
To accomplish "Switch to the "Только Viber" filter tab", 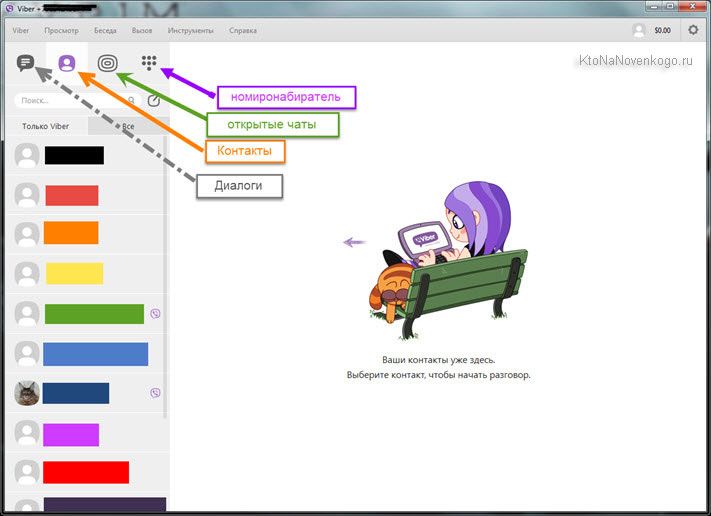I will click(x=45, y=127).
